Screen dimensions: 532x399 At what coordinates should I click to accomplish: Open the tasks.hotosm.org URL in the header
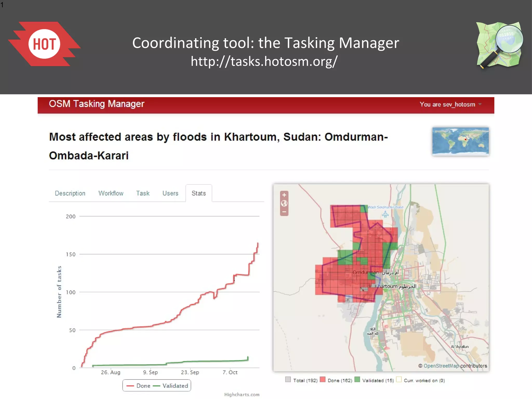[264, 61]
